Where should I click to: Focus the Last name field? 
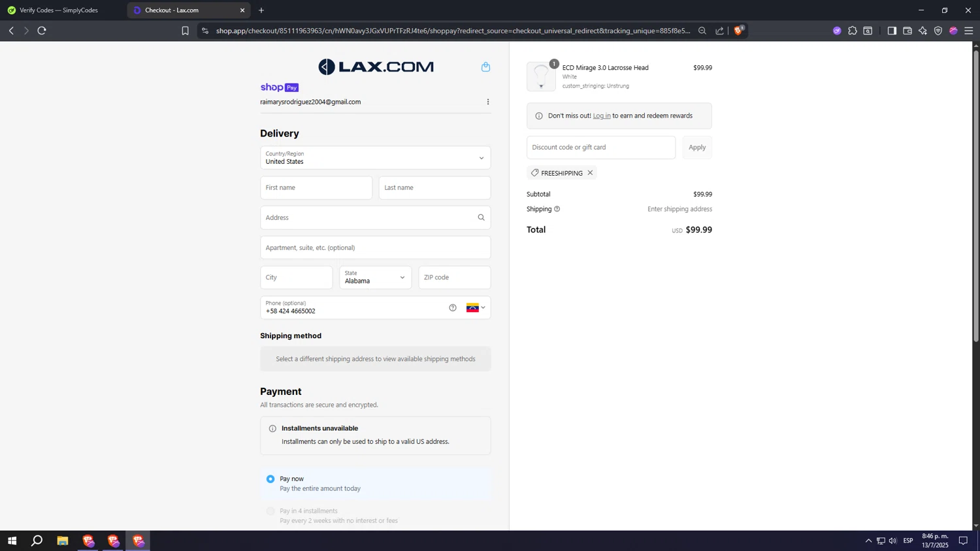click(x=435, y=188)
